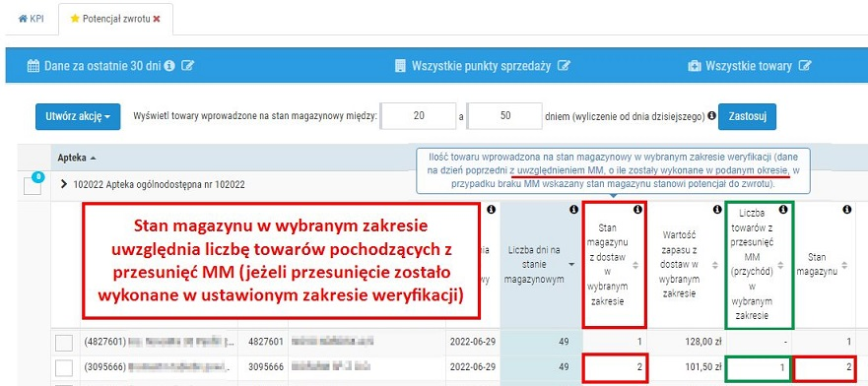Screen dimensions: 868x386
Task: Click star icon on Potencjał zwrotu tab
Action: 75,19
